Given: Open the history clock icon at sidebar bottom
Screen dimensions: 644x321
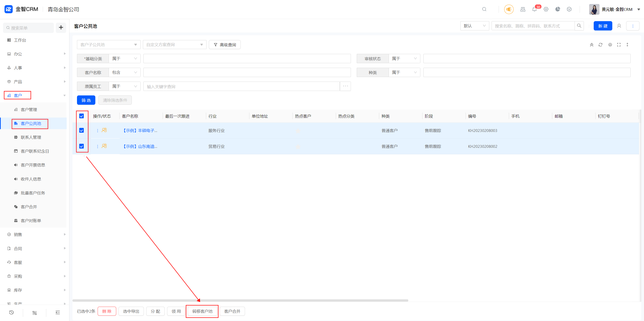Looking at the screenshot, I should tap(12, 312).
